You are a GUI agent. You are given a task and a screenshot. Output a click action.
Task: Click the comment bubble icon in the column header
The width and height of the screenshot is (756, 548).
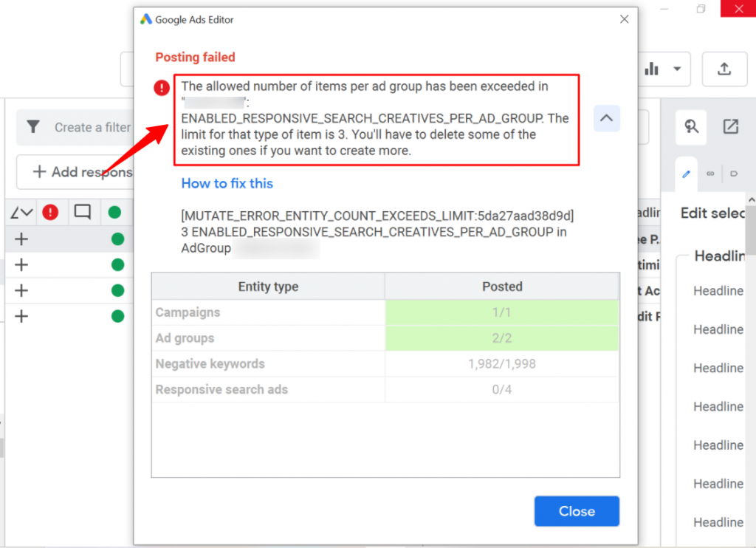[83, 212]
